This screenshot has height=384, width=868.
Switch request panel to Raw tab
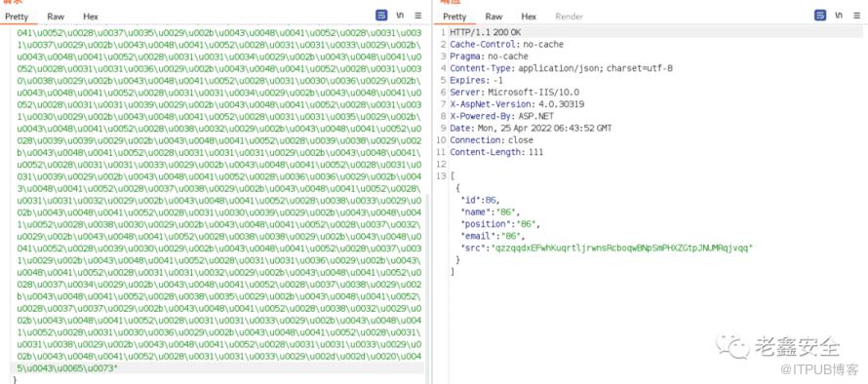click(56, 17)
